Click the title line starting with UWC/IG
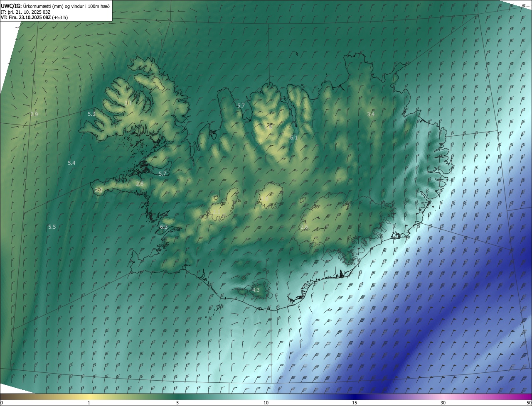This screenshot has width=532, height=406. (x=55, y=5)
